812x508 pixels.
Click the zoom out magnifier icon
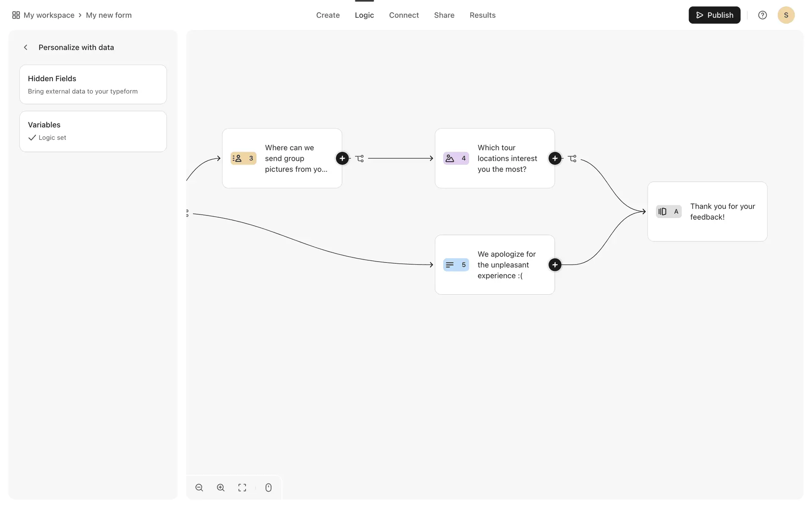199,488
